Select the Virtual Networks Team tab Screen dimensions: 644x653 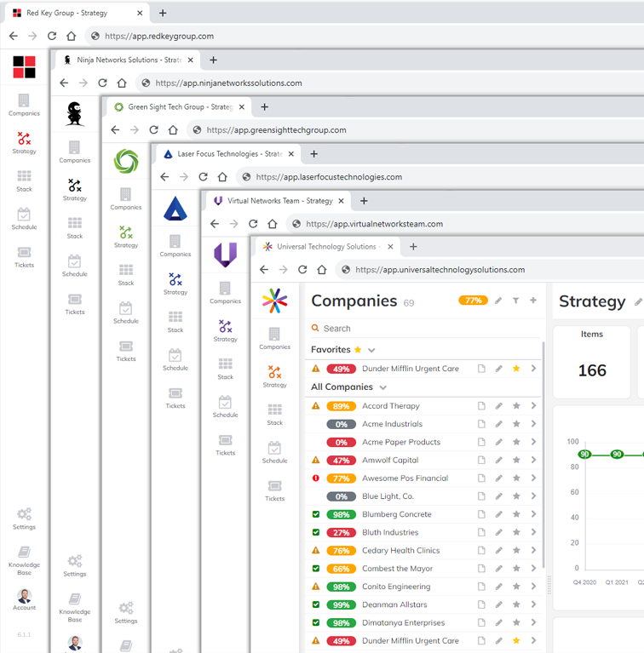[x=279, y=201]
